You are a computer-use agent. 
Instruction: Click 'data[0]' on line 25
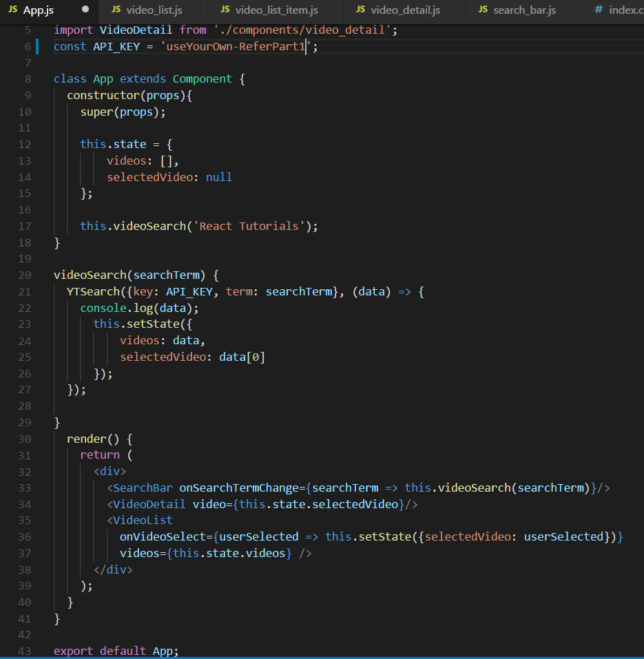click(x=242, y=357)
